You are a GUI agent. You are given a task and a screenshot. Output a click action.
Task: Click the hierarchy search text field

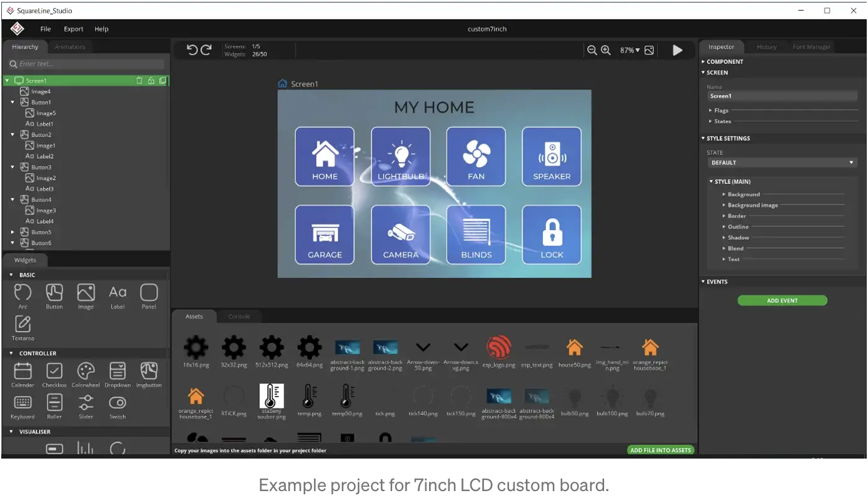pos(88,64)
